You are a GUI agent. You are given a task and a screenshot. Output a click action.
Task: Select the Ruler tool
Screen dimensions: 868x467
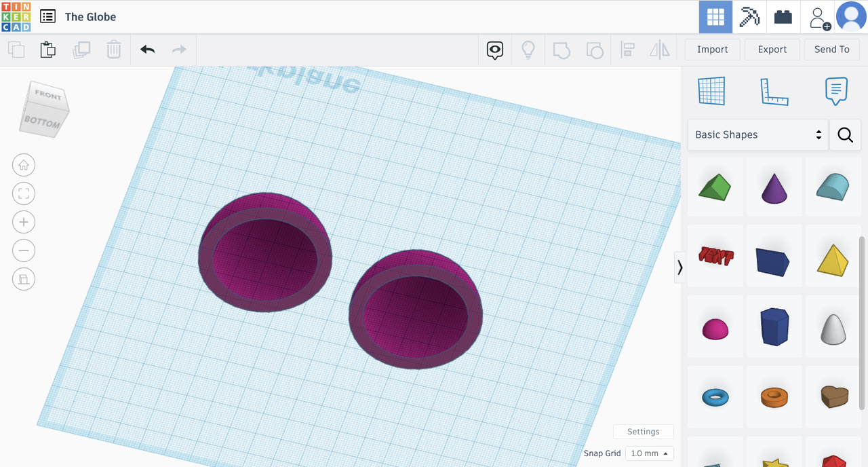[x=774, y=91]
